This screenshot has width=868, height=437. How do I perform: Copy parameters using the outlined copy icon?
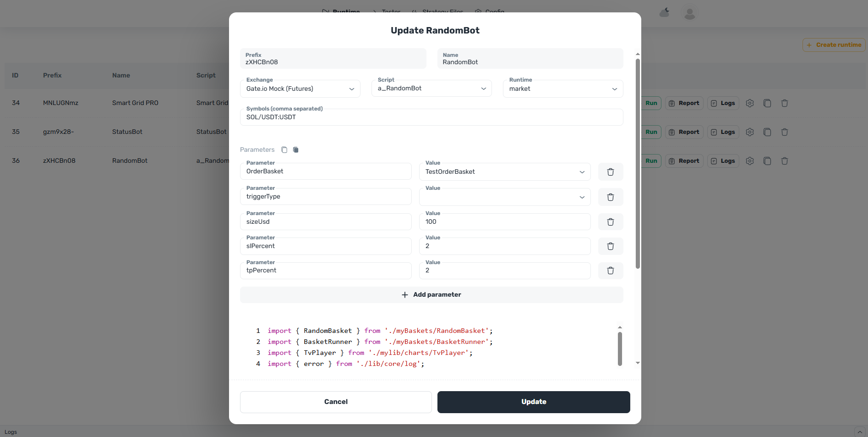point(284,150)
